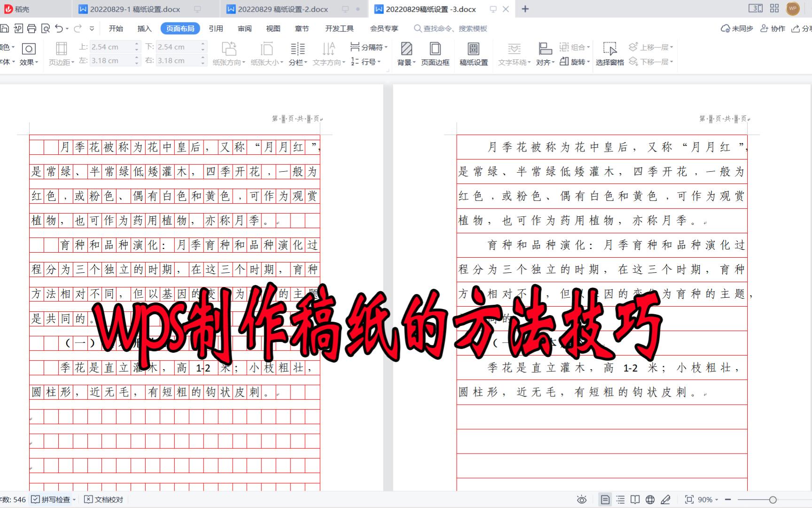Open the 章节 ribbon tab

(x=302, y=29)
